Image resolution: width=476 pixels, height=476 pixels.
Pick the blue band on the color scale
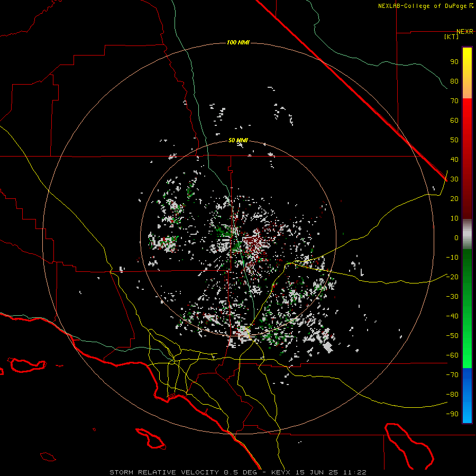[x=467, y=395]
